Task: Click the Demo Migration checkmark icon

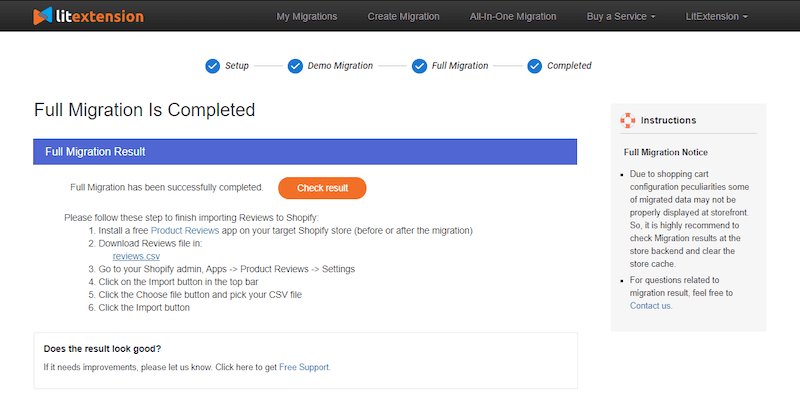Action: 295,66
